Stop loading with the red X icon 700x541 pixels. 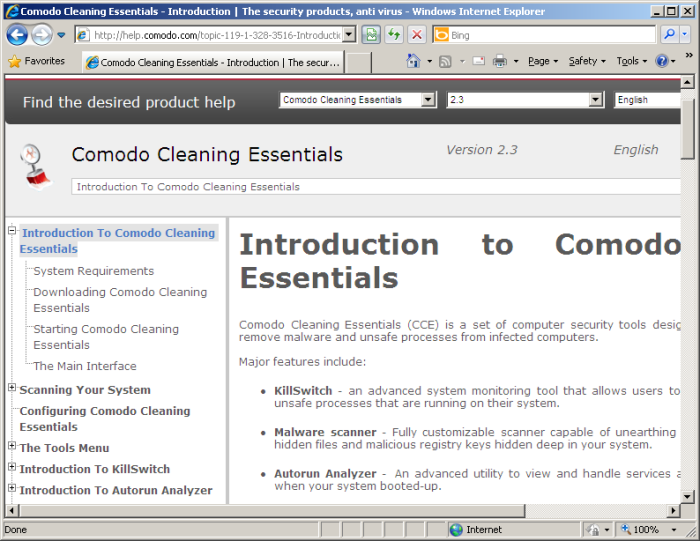pos(417,35)
